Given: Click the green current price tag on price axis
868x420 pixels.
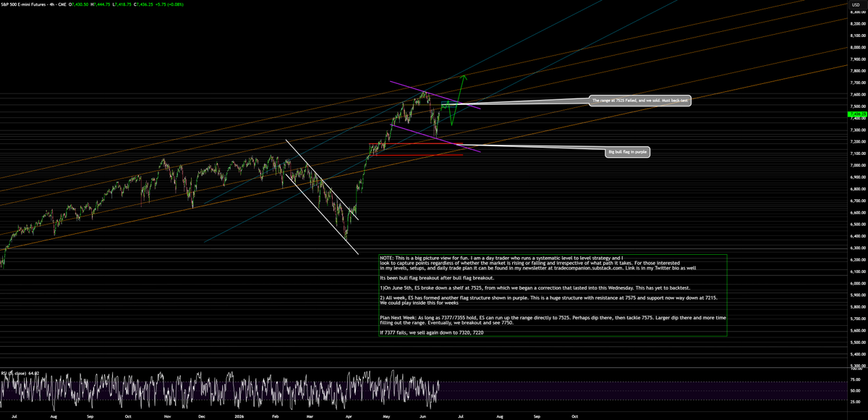Looking at the screenshot, I should tap(856, 114).
